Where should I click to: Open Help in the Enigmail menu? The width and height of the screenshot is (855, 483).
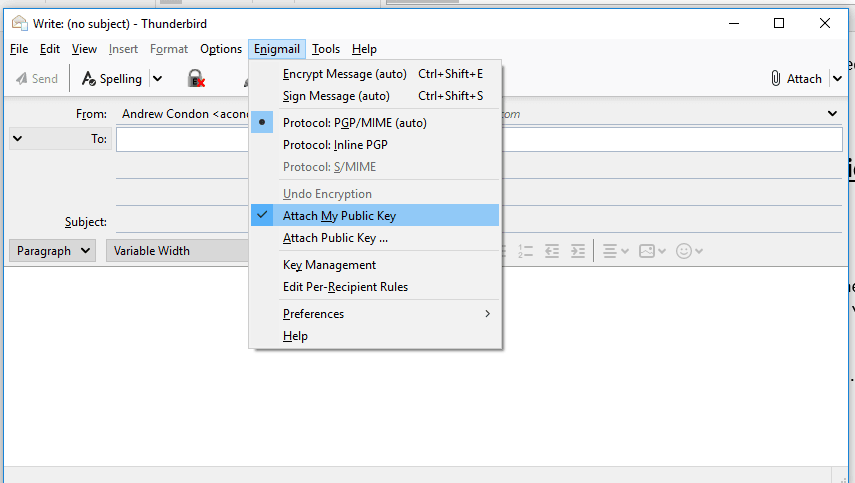[x=375, y=336]
